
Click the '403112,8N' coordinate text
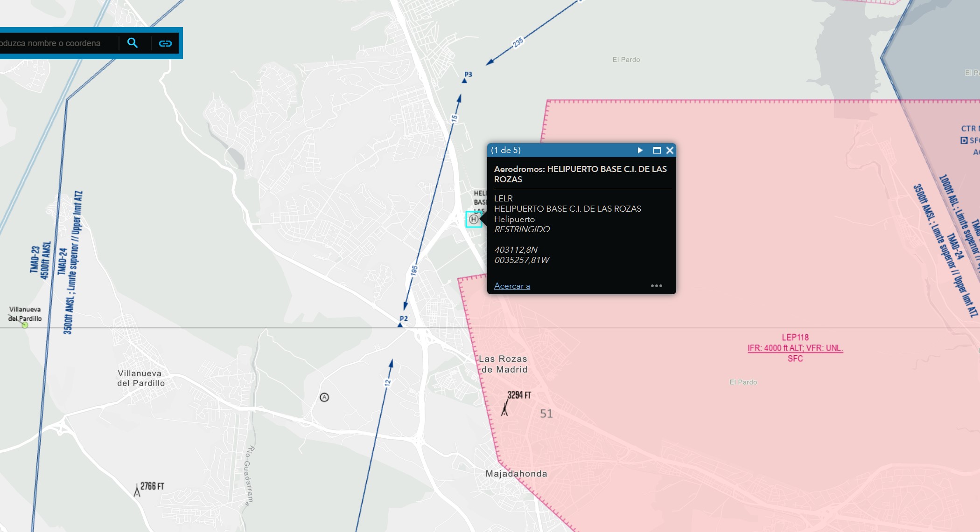point(516,249)
